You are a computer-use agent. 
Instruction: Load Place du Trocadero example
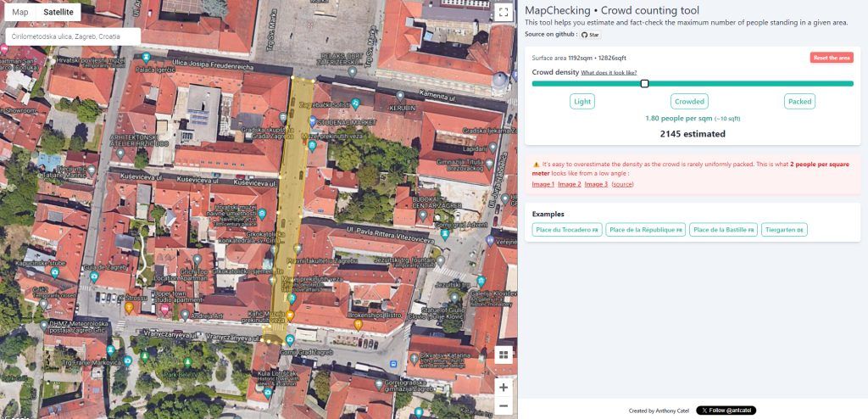[566, 230]
